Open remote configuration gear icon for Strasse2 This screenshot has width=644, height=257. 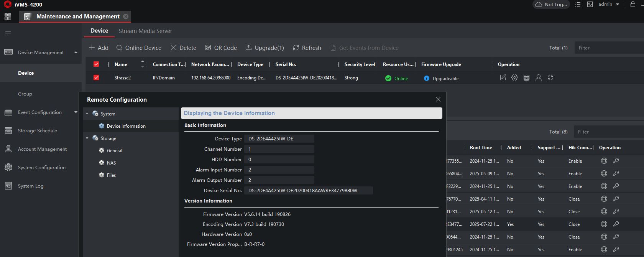(515, 77)
